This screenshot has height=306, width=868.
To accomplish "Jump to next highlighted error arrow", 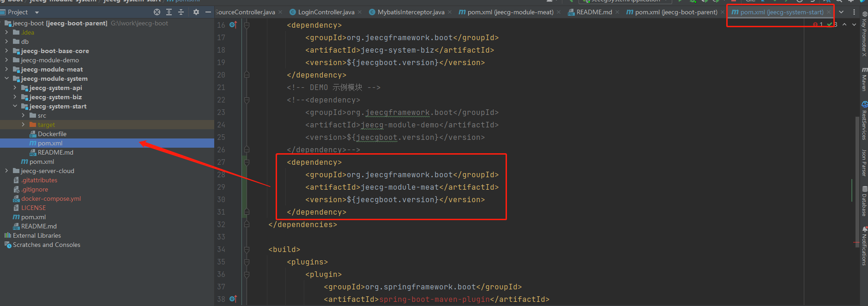I will point(854,24).
